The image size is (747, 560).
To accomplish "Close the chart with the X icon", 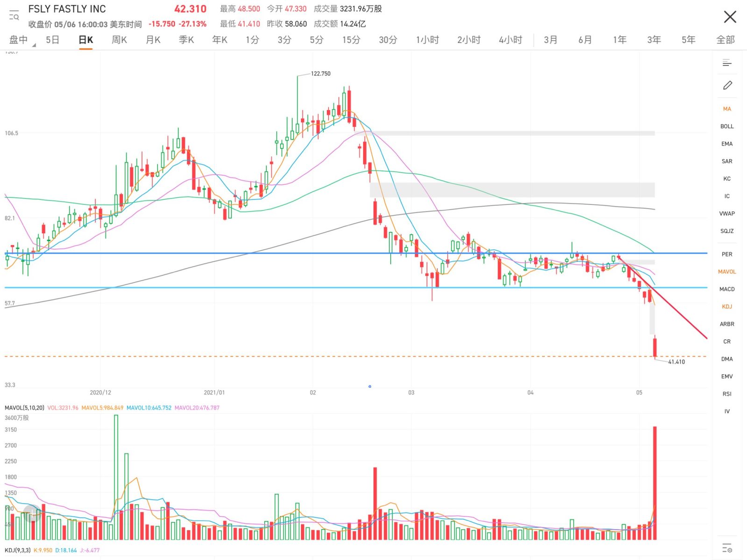I will coord(730,17).
